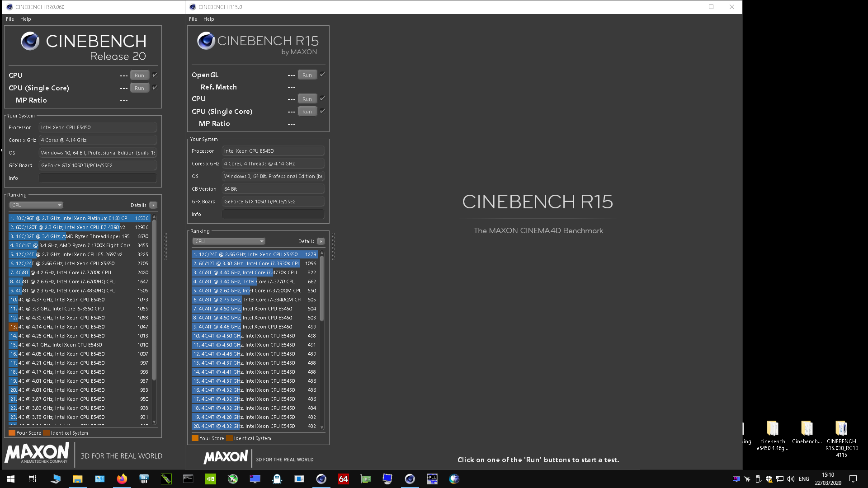Open the safely remove hardware USB tray icon
Image resolution: width=868 pixels, height=488 pixels.
tap(758, 479)
